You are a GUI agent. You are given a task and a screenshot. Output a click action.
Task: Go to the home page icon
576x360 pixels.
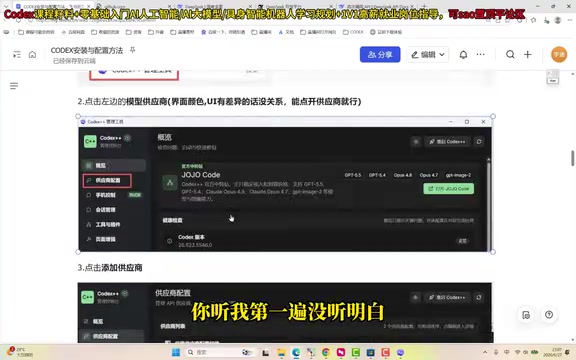coord(32,55)
